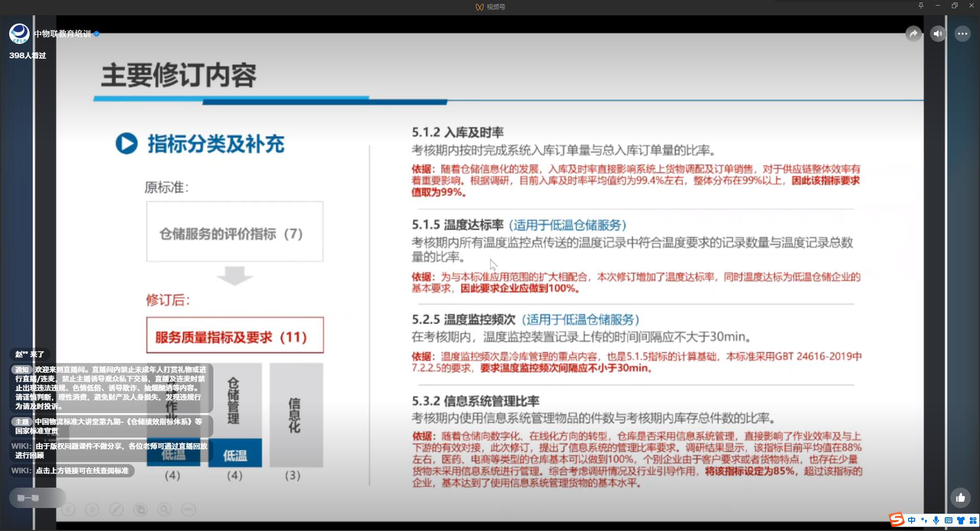Viewport: 980px width, 531px height.
Task: Click the next slide arrow in slide toolbar
Action: point(92,510)
